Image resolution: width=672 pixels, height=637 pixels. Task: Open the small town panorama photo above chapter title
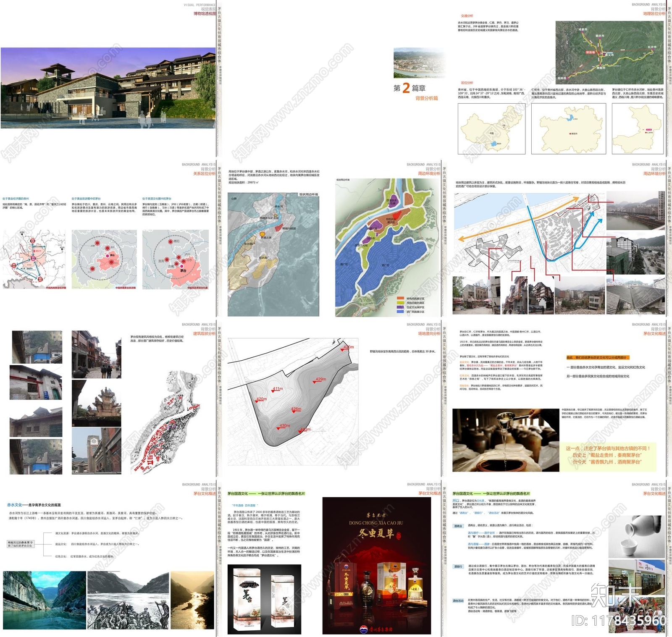point(419,63)
